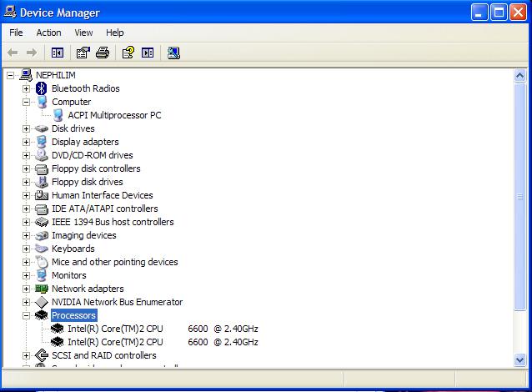The width and height of the screenshot is (532, 392).
Task: Open the View menu
Action: [x=83, y=33]
